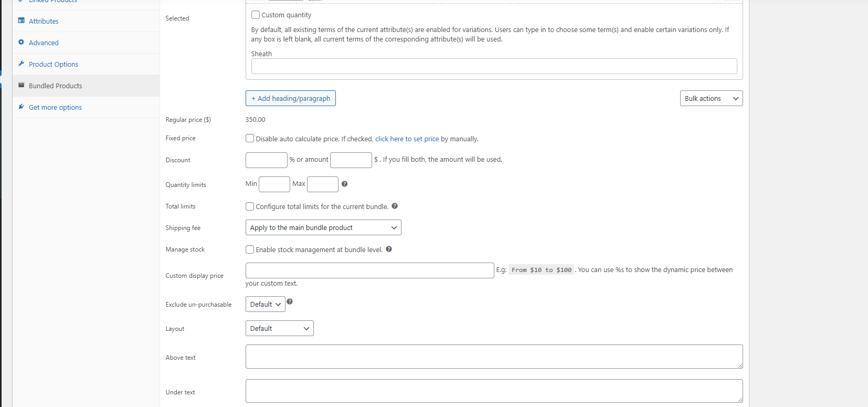The height and width of the screenshot is (407, 868).
Task: Check Disable auto calculate price
Action: pos(250,139)
